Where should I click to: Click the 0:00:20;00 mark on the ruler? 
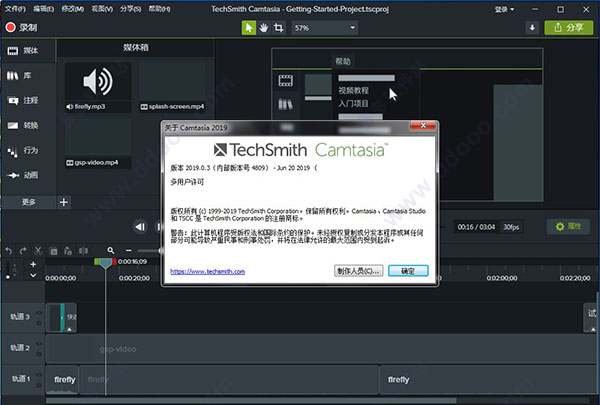(x=134, y=278)
